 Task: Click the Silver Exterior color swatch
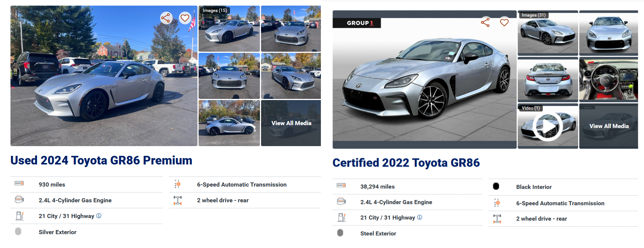pos(18,232)
